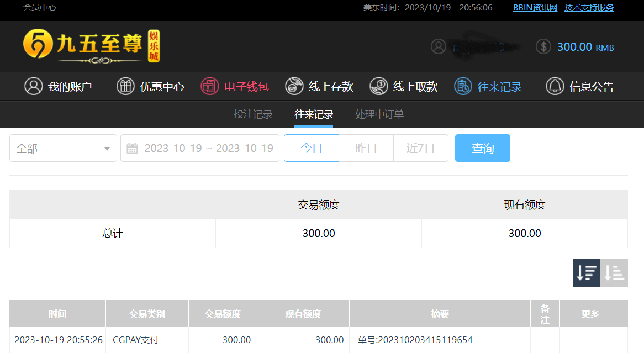Select the 往来记录 sub-tab
Image resolution: width=644 pixels, height=363 pixels.
coord(314,114)
